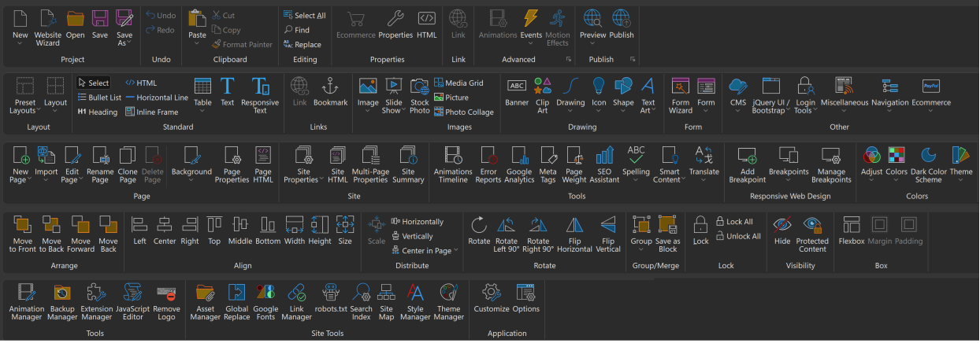The width and height of the screenshot is (980, 343).
Task: Open Error Reports
Action: coord(488,164)
